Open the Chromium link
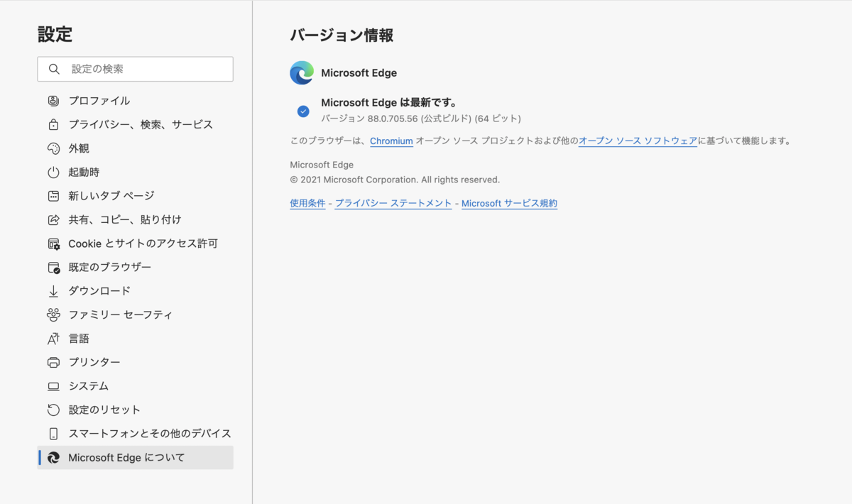 coord(391,141)
